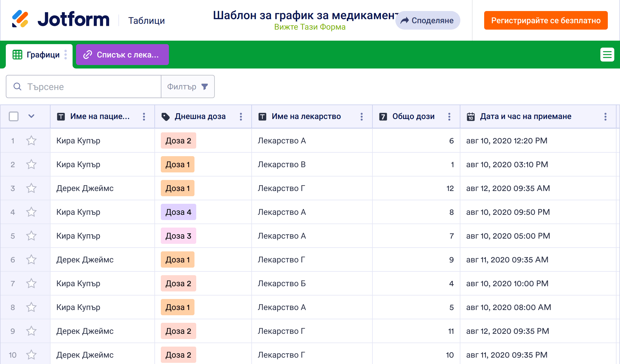Toggle the select-all rows checkbox
Image resolution: width=620 pixels, height=364 pixels.
(x=14, y=116)
